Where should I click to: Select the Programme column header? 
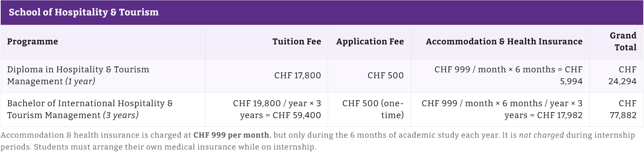pos(33,42)
